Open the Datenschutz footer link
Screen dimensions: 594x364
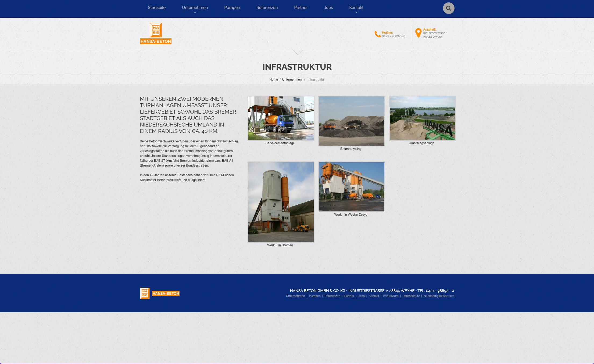(411, 296)
